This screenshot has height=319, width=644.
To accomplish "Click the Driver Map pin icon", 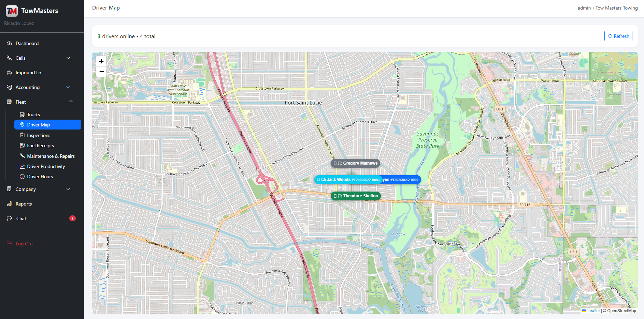I will (22, 125).
